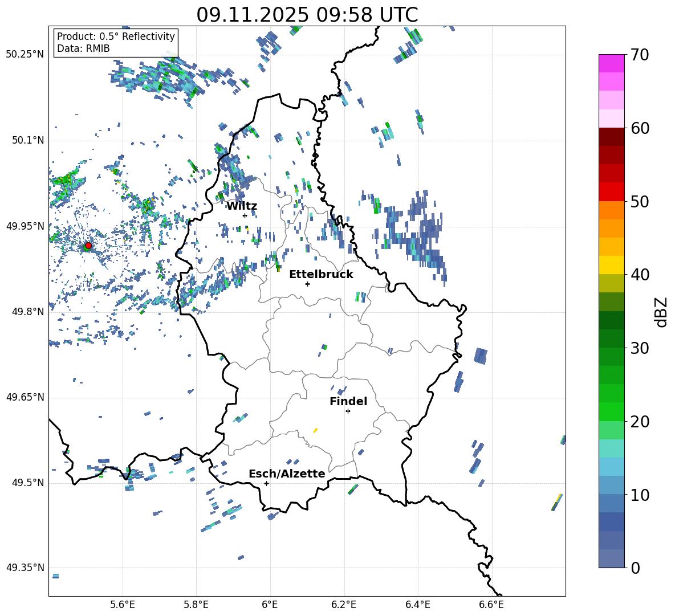Screen dimensions: 675x616
Task: Click the 49.8°N latitude label
Action: pos(27,312)
